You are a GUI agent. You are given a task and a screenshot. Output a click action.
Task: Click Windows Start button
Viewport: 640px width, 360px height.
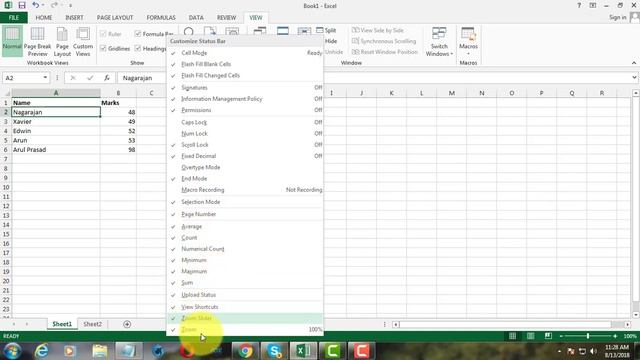tap(12, 351)
